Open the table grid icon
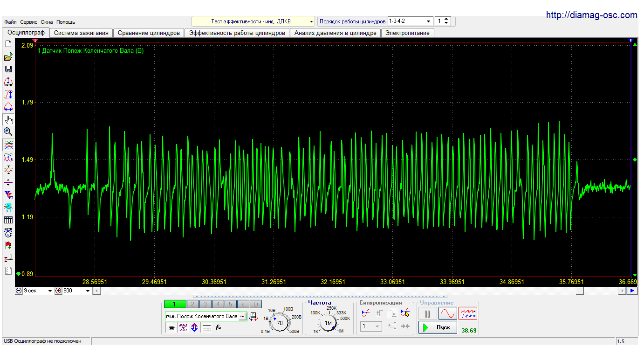This screenshot has height=347, width=644. (8, 220)
